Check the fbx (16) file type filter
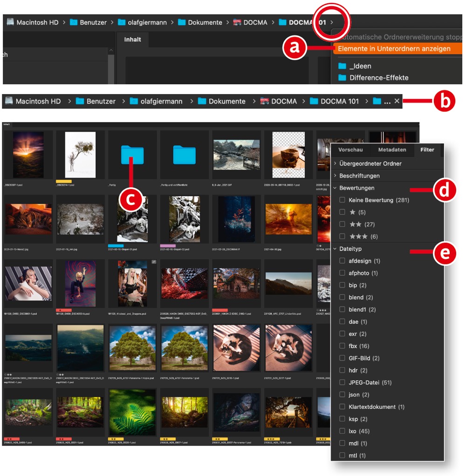Viewport: 466px width, 476px height. click(342, 346)
